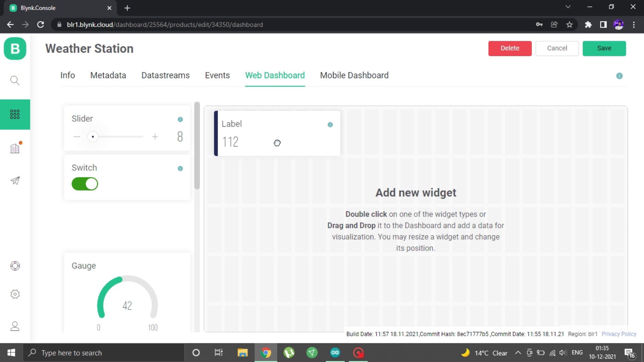Select the dashboard/grid view icon
The height and width of the screenshot is (362, 644).
(x=15, y=114)
